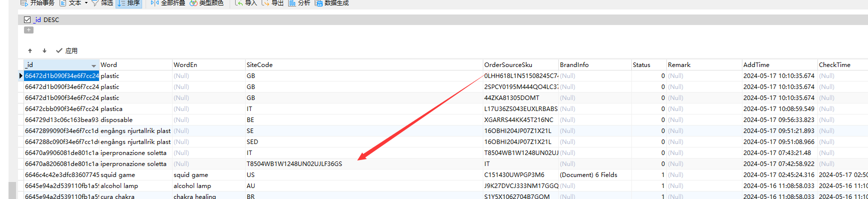868x199 pixels.
Task: Click the move-up arrow icon above the grid
Action: click(30, 50)
